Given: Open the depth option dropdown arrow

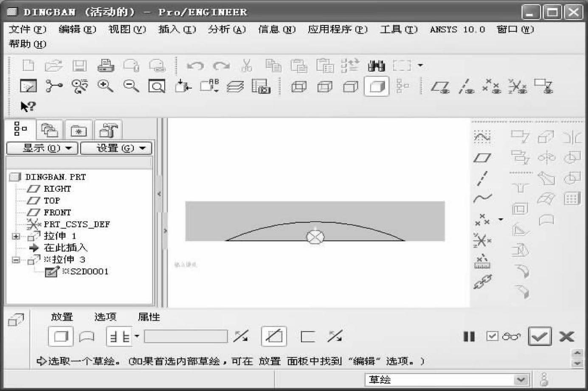Looking at the screenshot, I should point(137,336).
